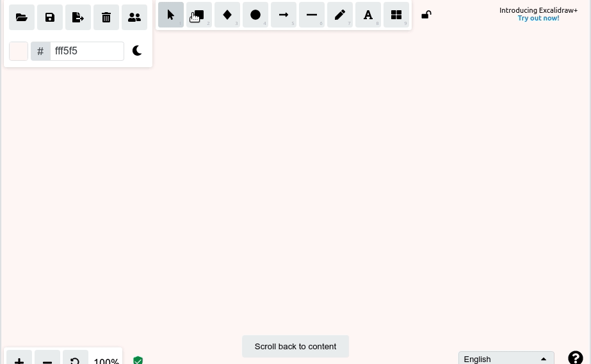Zoom in with the plus button
Image resolution: width=591 pixels, height=364 pixels.
pos(19,358)
